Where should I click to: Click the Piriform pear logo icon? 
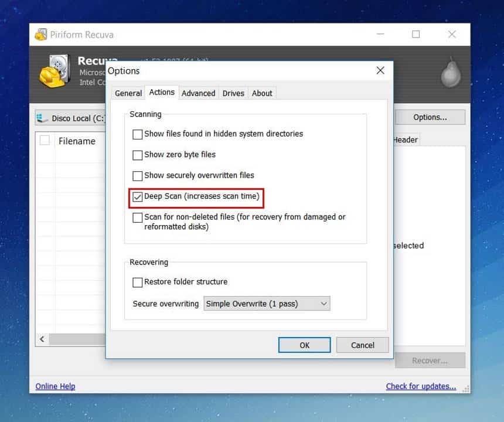[x=451, y=73]
